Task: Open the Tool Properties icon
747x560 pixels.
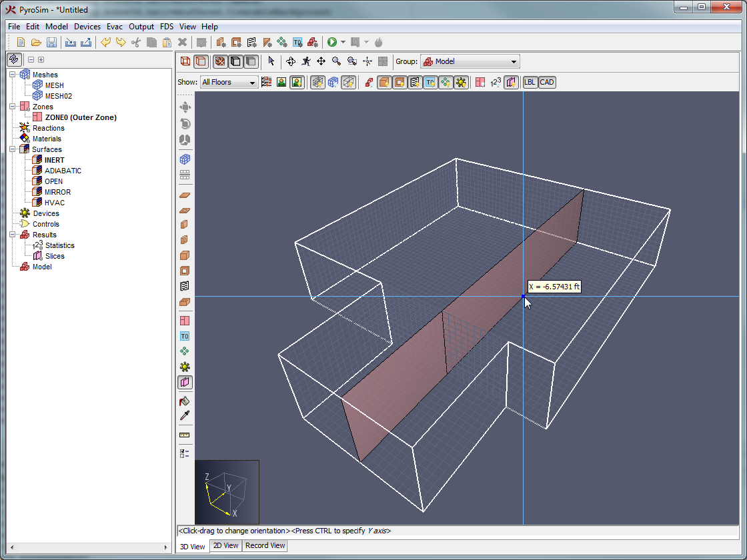Action: (185, 453)
